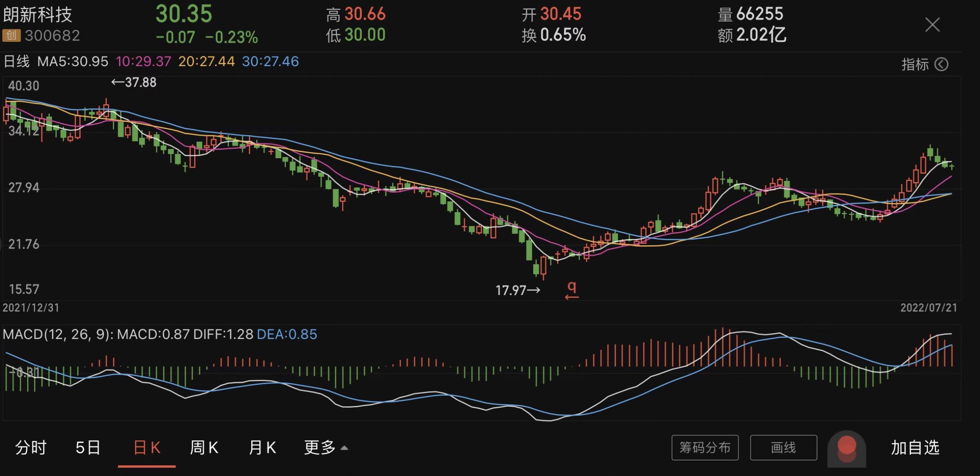
Task: Click the MACD(12, 26, 9) indicator label
Action: 57,334
